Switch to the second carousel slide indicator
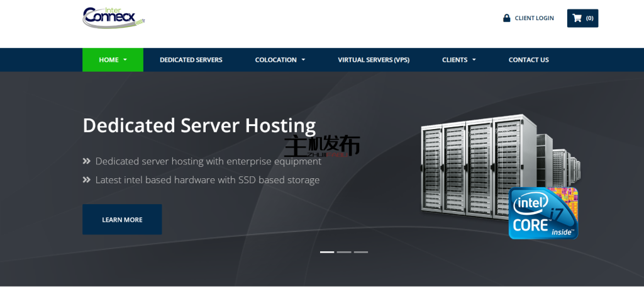This screenshot has width=644, height=291. 344,252
